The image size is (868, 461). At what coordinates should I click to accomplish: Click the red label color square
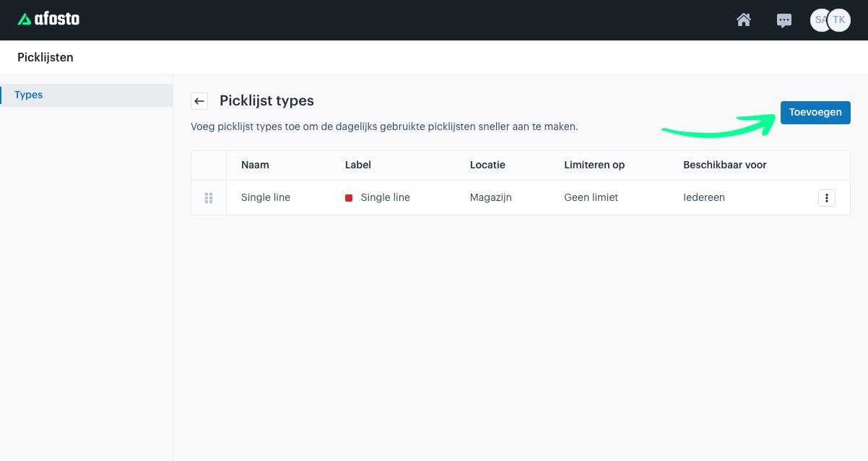click(x=349, y=198)
